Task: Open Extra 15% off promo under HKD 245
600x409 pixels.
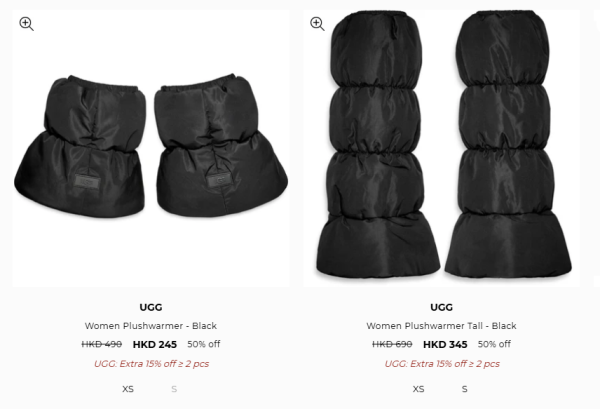Action: tap(151, 364)
